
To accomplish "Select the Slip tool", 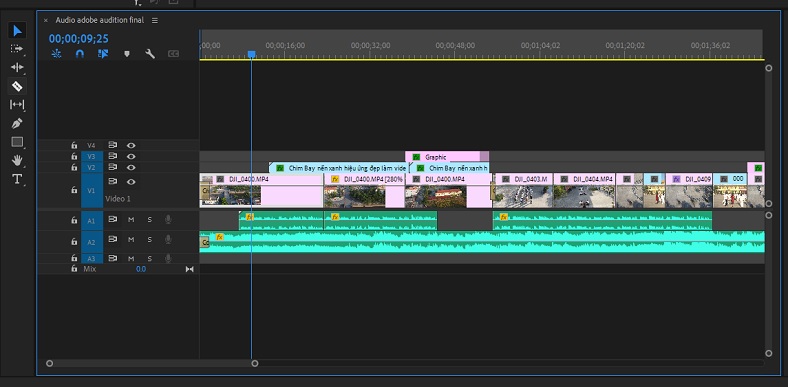I will tap(17, 105).
